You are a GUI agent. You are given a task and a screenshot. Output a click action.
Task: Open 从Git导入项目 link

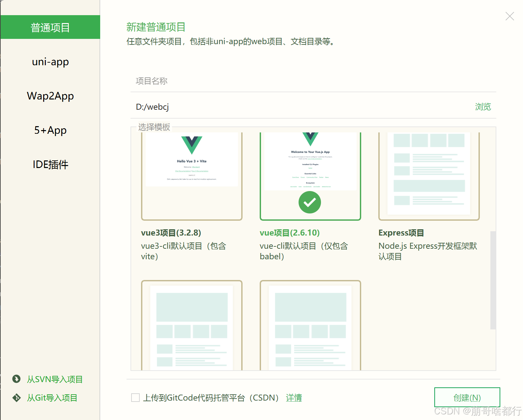tap(52, 398)
